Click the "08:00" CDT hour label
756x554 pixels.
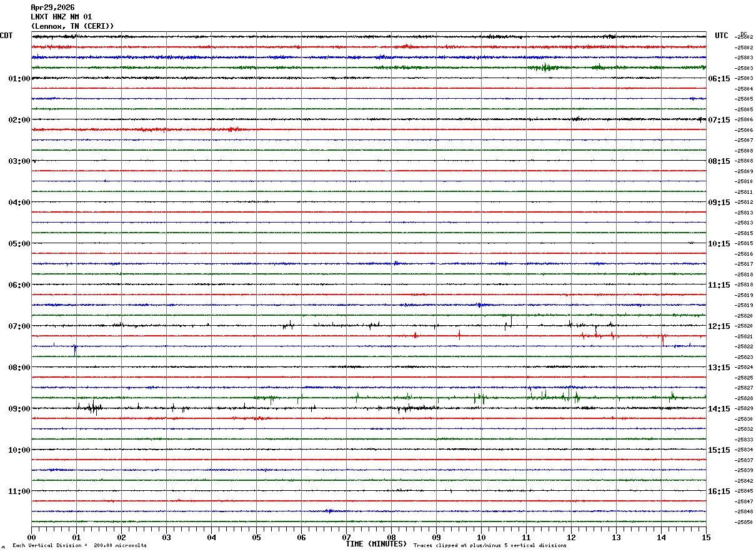(x=19, y=368)
